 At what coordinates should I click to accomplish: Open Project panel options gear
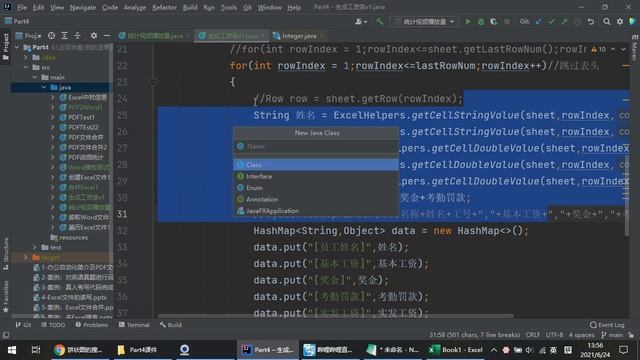pos(94,36)
